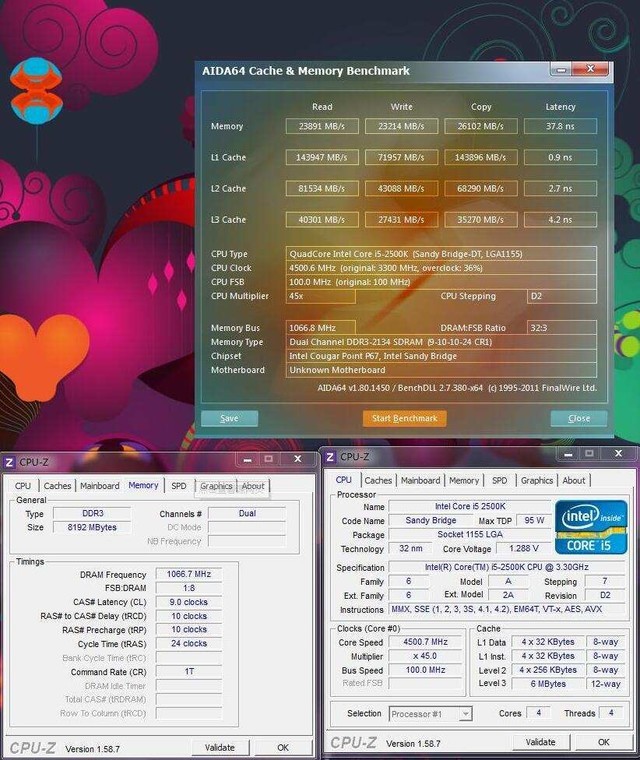The width and height of the screenshot is (640, 760).
Task: Open Graphics tab in right CPU-Z window
Action: (537, 480)
